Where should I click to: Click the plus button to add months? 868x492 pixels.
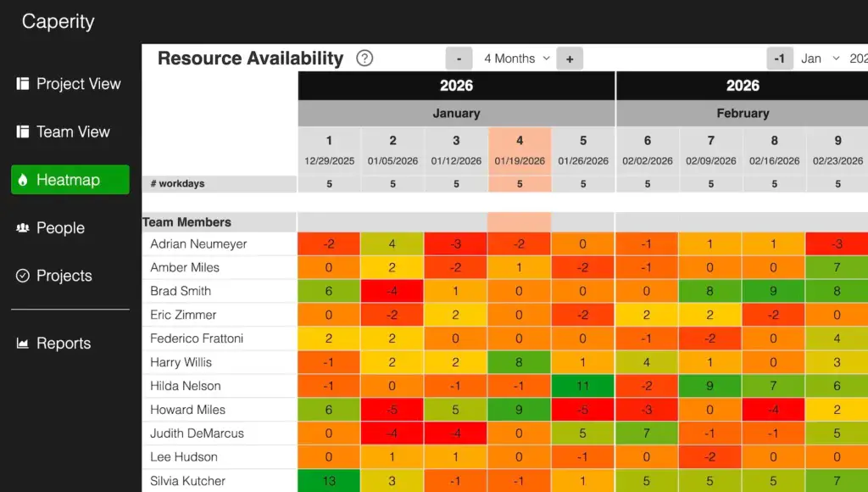pos(569,59)
